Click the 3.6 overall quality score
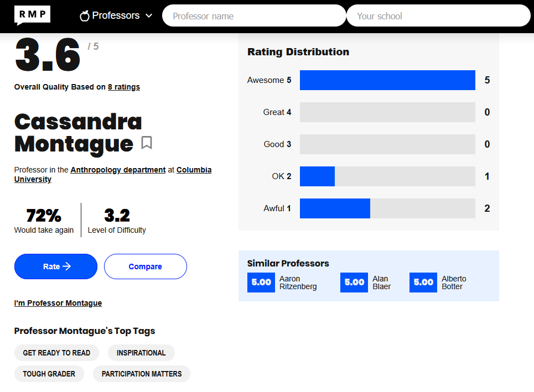This screenshot has width=534, height=392. pos(48,55)
